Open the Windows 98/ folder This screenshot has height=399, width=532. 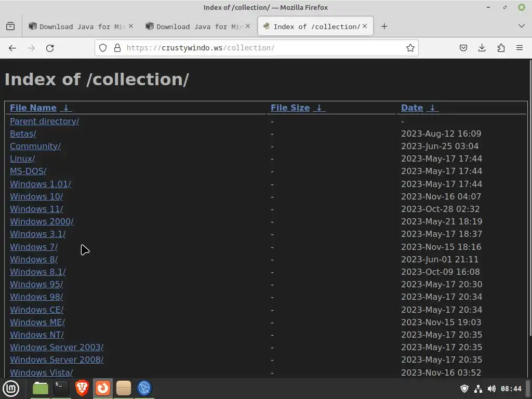(x=36, y=297)
